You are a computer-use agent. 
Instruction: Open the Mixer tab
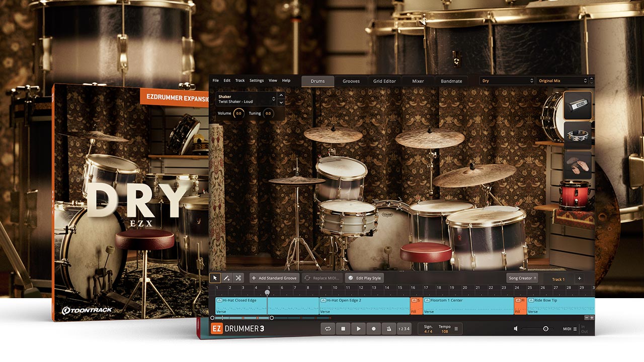tap(418, 81)
